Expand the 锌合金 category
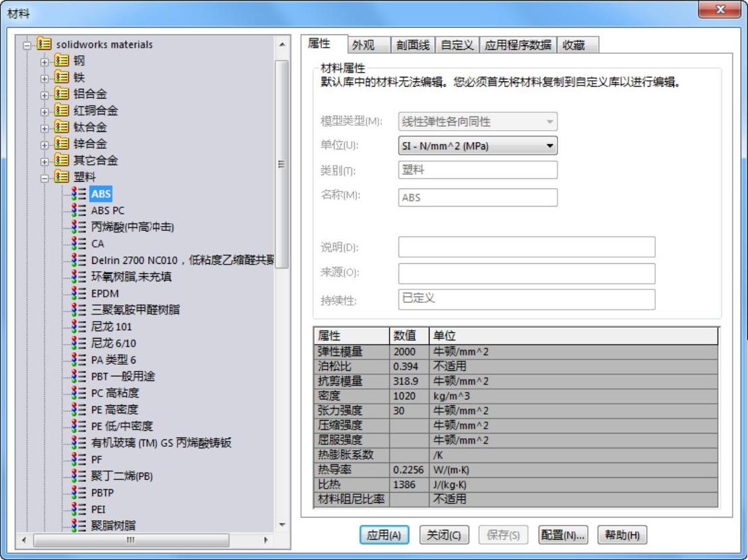 coord(44,145)
